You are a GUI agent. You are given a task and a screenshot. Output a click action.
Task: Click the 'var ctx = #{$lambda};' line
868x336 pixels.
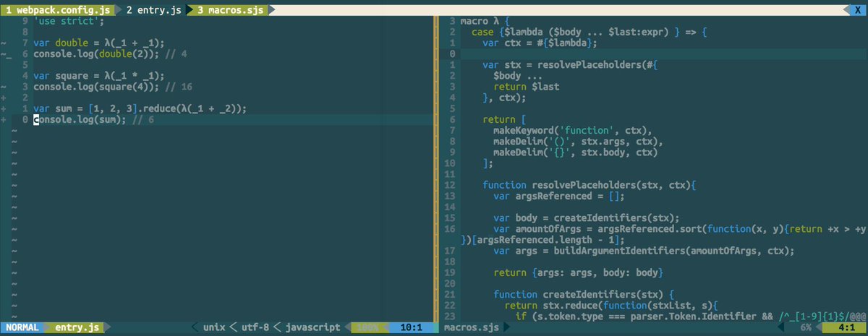click(x=540, y=43)
